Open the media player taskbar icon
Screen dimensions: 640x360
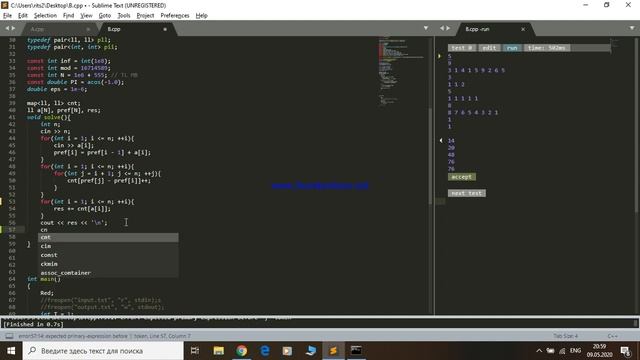click(287, 351)
